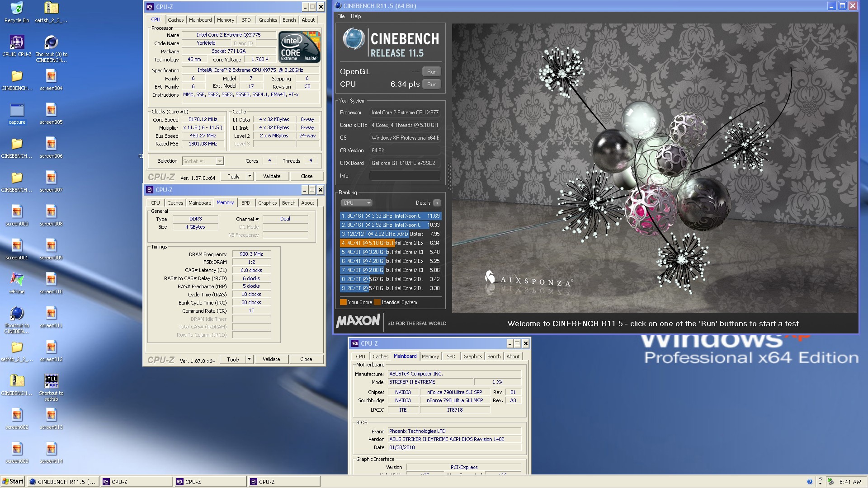Select SPD tab in Memory CPU-Z window
The width and height of the screenshot is (868, 488).
(x=246, y=203)
